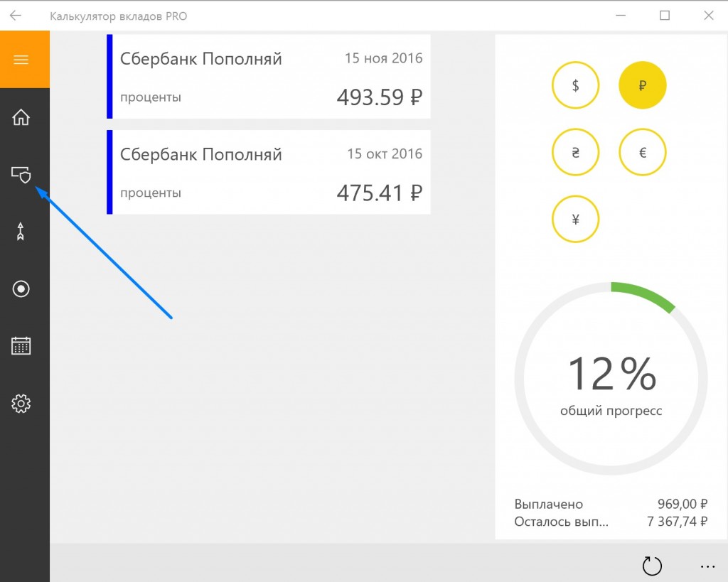
Task: Open the 15 ноя 2016 Сбербанк payment
Action: point(269,77)
